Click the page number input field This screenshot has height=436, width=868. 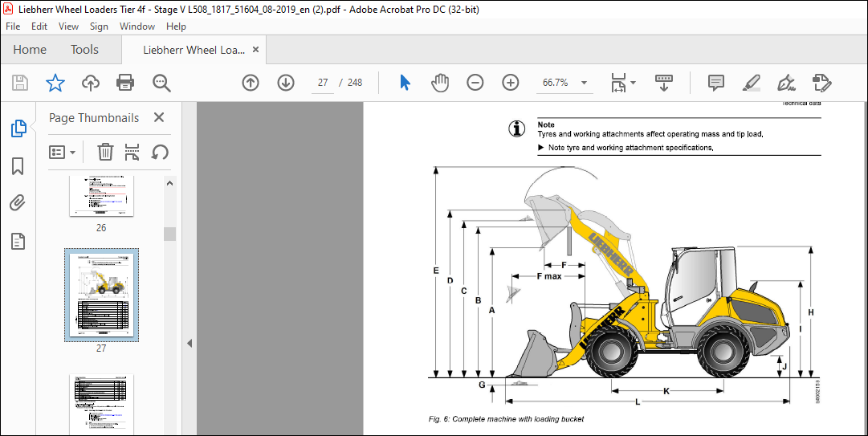point(323,83)
